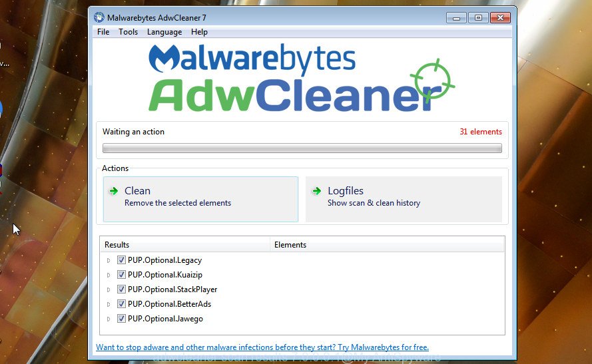Click the red 31 elements count
This screenshot has width=592, height=364.
481,132
